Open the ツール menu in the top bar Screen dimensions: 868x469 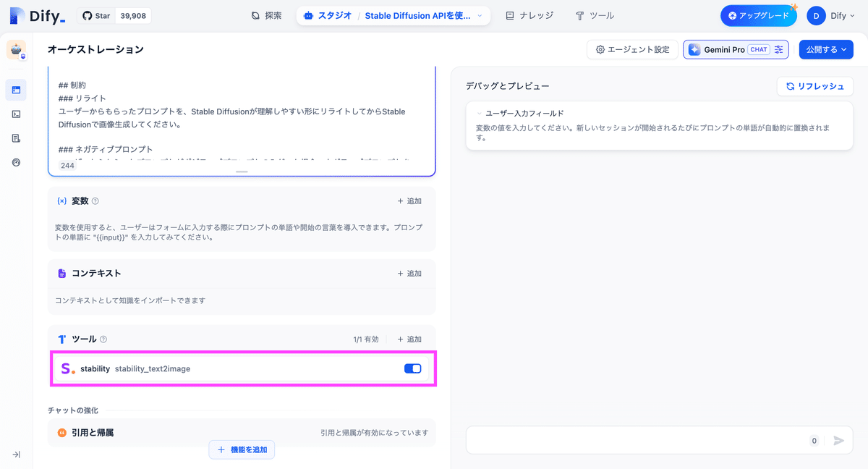(x=595, y=14)
